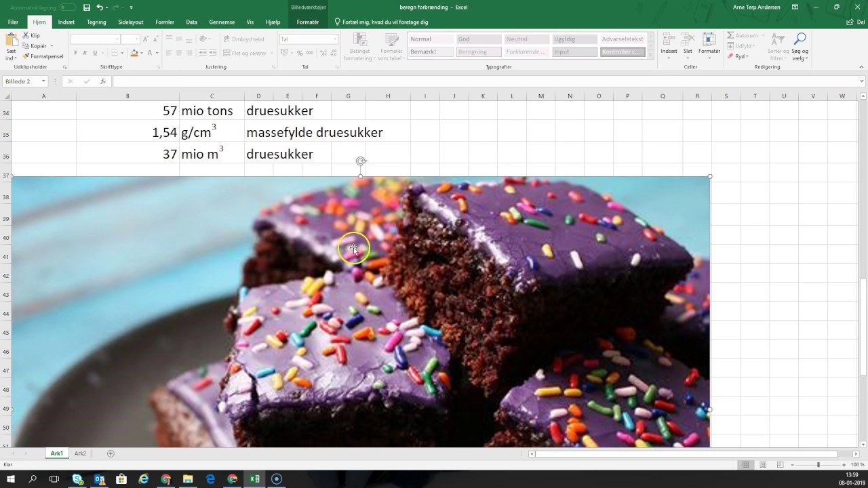Click the Ryd eraser button
868x488 pixels.
pos(738,56)
